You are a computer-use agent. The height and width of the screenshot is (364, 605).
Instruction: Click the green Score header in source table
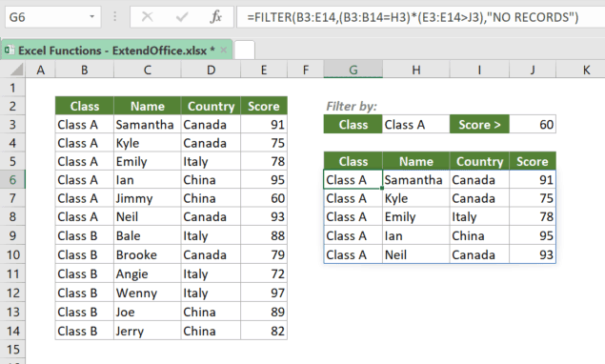pyautogui.click(x=264, y=106)
